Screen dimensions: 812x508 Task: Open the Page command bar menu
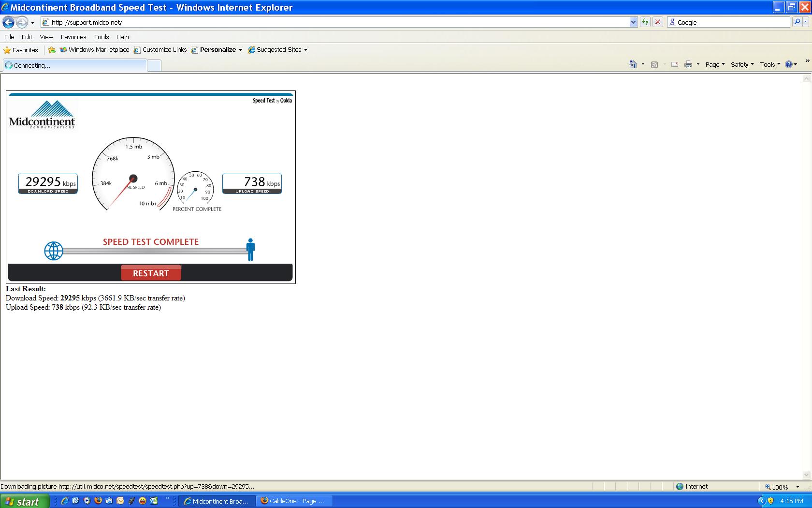click(x=715, y=64)
